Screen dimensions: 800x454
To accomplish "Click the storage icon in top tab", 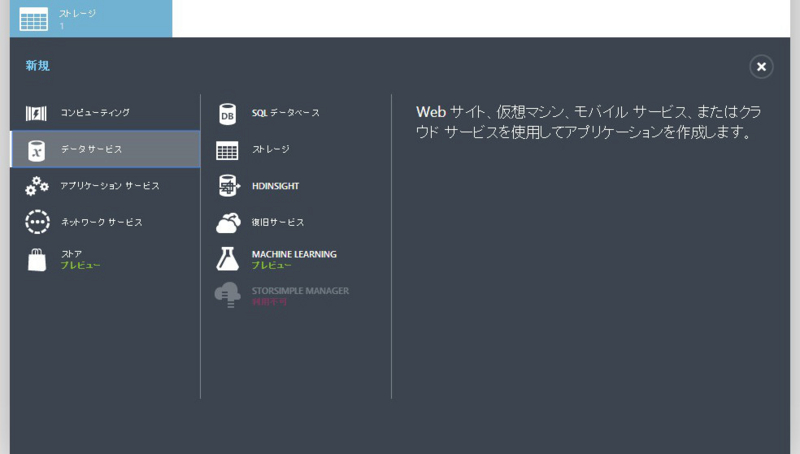I will pos(34,19).
